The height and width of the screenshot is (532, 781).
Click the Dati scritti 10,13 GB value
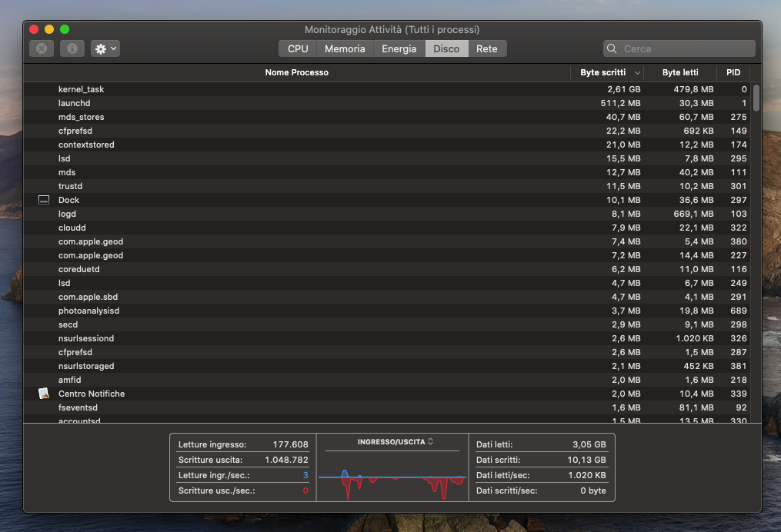click(587, 460)
